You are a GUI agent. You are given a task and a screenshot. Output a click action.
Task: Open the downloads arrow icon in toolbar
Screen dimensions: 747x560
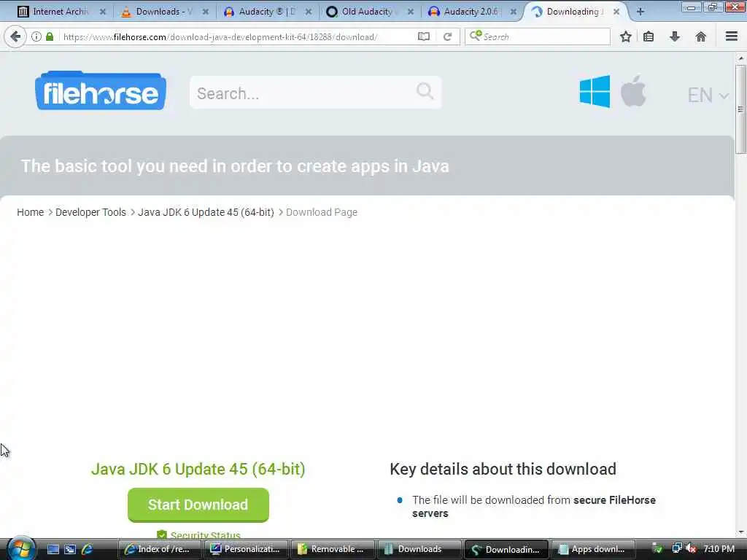(675, 36)
